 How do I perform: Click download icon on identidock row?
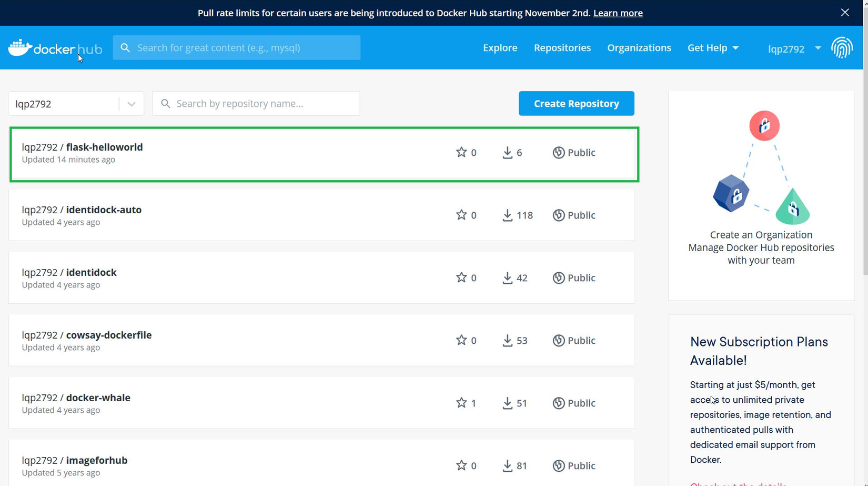[507, 277]
